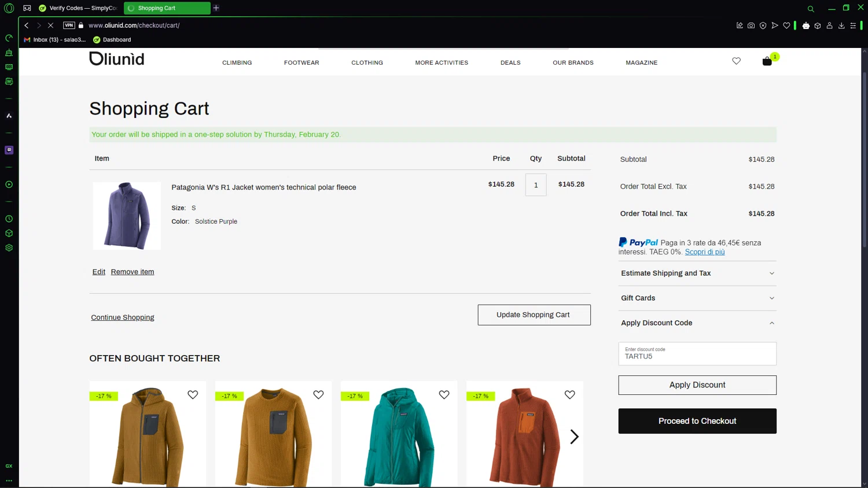Open the ad blocker shield icon
This screenshot has height=488, width=868.
click(x=763, y=25)
